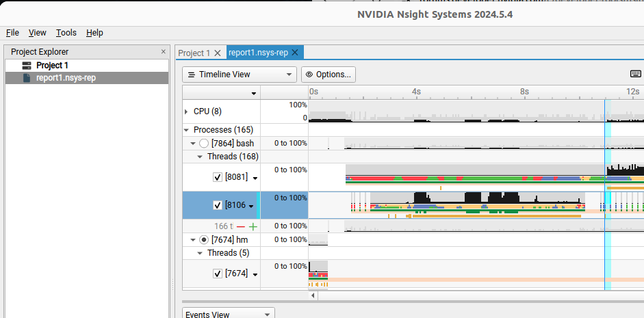644x318 pixels.
Task: Click the red minus show-fewer-threads icon
Action: 241,226
